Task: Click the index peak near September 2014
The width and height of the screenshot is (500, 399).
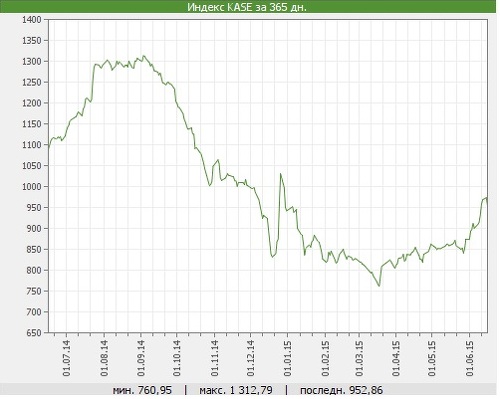Action: (x=143, y=56)
